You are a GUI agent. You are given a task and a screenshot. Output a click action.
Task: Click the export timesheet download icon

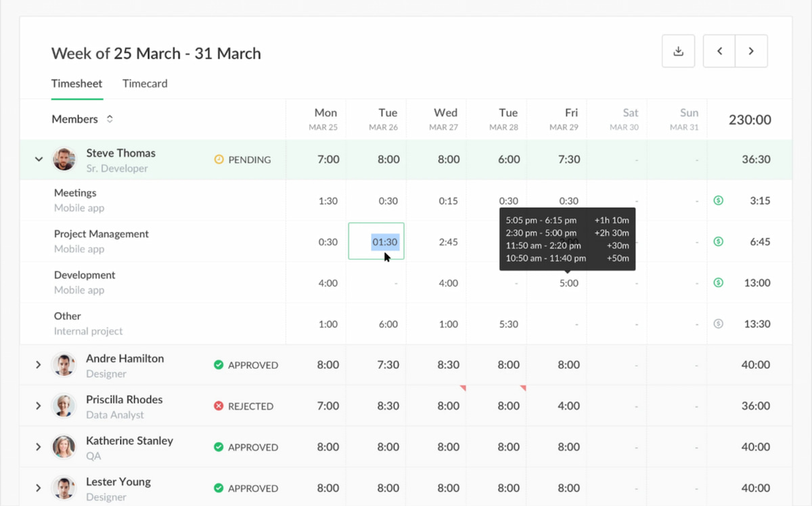pos(678,51)
